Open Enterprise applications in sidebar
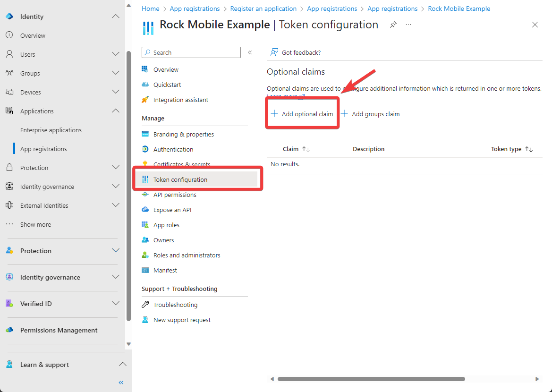 tap(51, 130)
